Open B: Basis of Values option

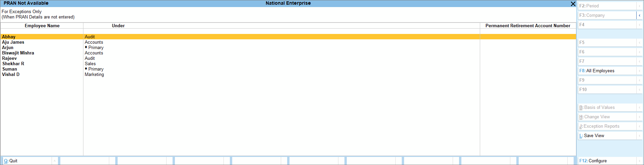(606, 108)
